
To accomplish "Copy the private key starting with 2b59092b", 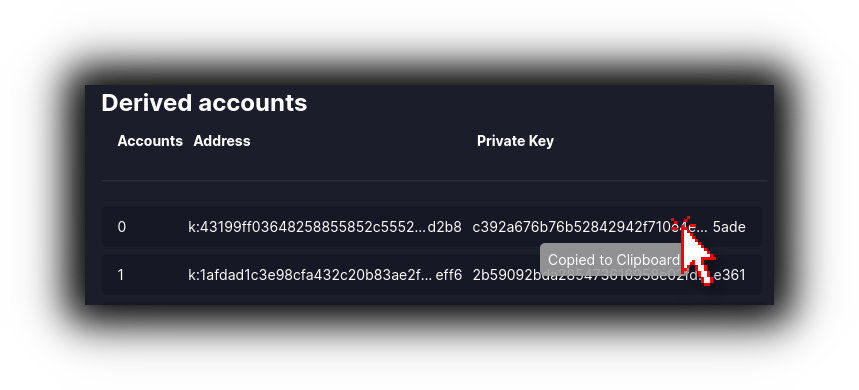I will [609, 274].
